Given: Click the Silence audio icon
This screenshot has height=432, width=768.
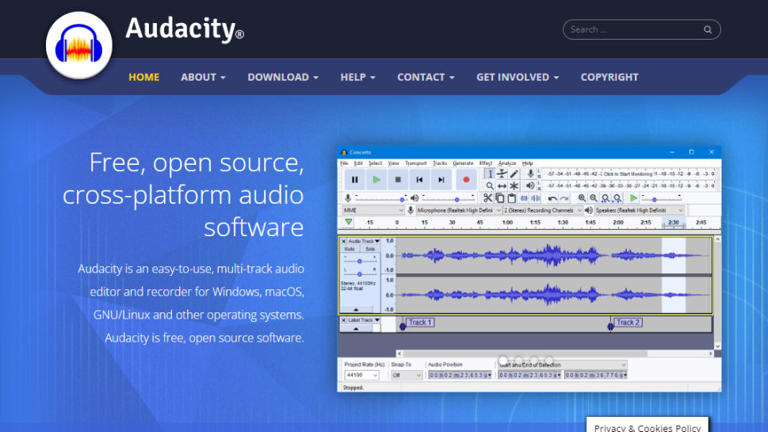Looking at the screenshot, I should pos(536,198).
